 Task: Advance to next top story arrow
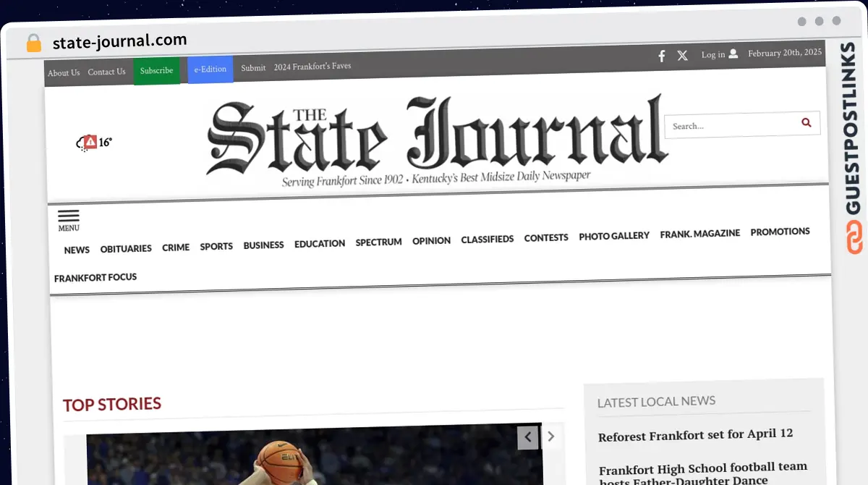point(551,436)
